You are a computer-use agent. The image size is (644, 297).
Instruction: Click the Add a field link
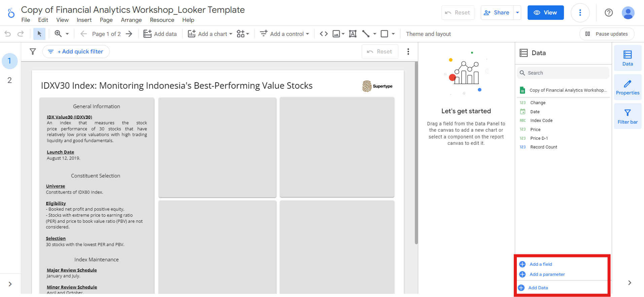click(x=540, y=264)
